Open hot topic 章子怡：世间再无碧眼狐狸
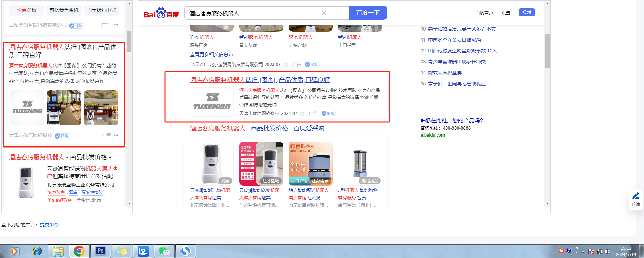The height and width of the screenshot is (258, 644). 457,84
